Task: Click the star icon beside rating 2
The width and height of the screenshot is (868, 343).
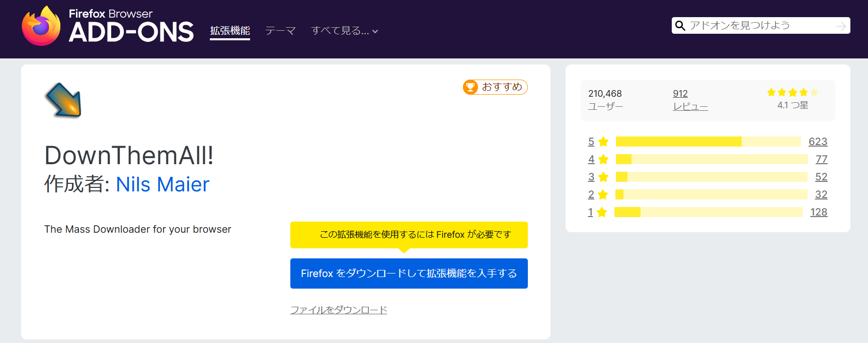Action: tap(603, 194)
